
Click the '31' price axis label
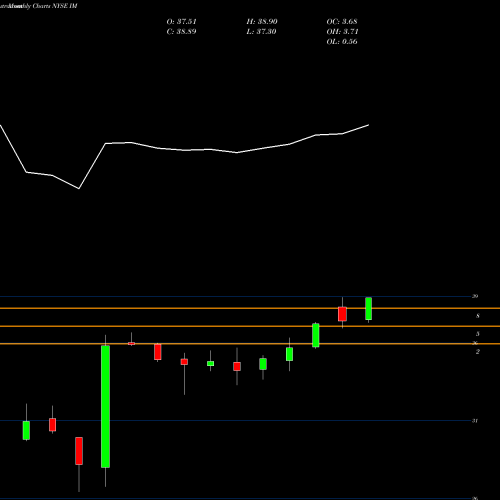coord(475,421)
